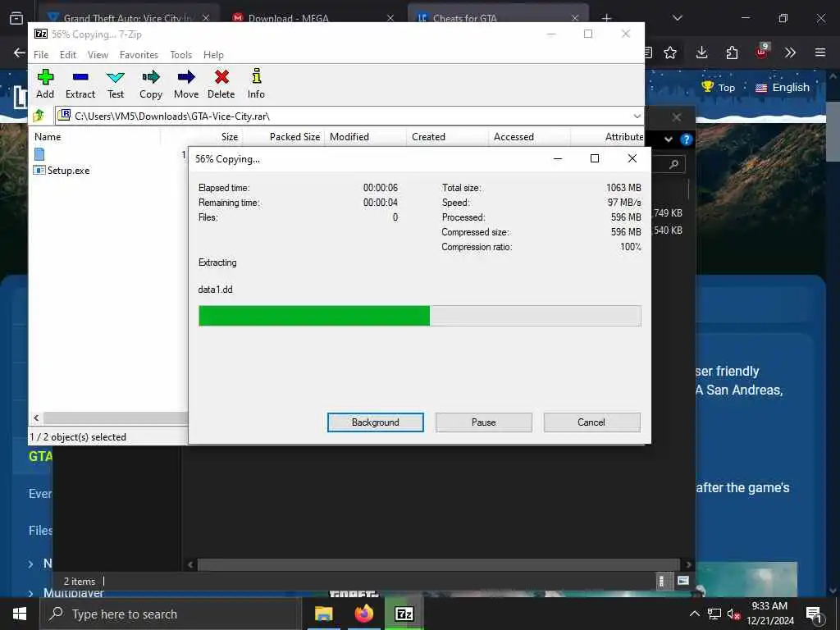Sort by Name column header

(x=95, y=137)
